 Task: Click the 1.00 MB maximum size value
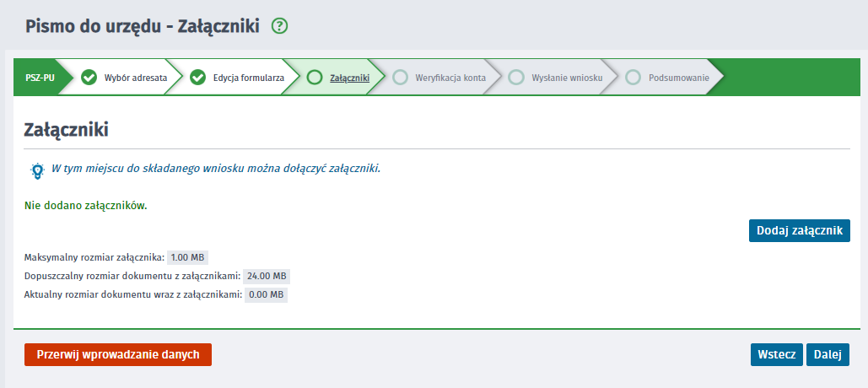point(187,258)
